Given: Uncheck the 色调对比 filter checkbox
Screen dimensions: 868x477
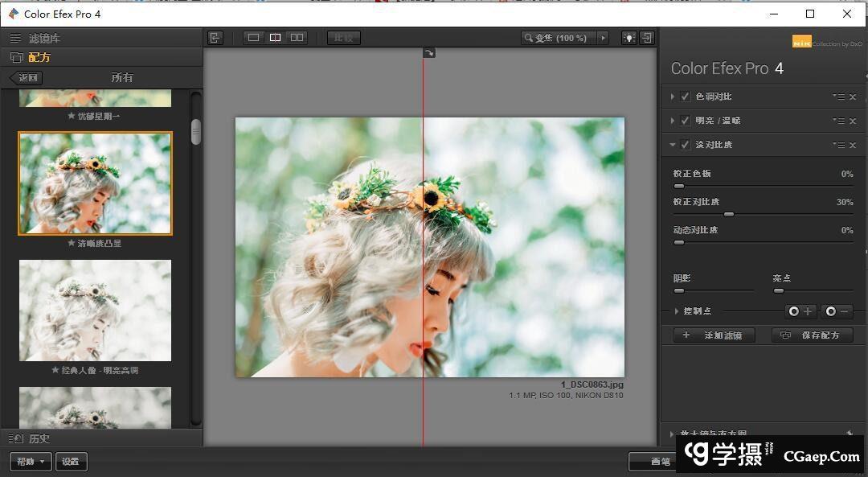Looking at the screenshot, I should click(x=686, y=97).
